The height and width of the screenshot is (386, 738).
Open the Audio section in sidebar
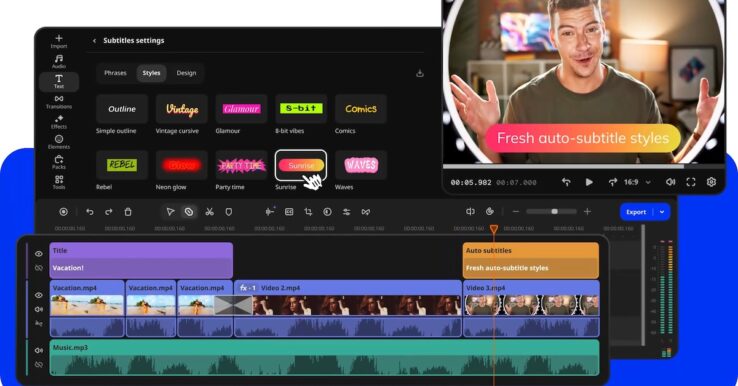59,62
